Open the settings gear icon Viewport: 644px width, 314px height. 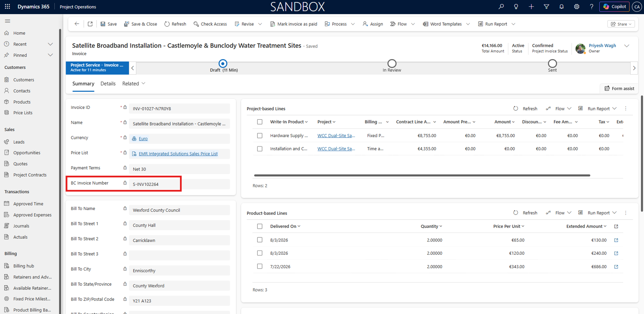point(577,6)
